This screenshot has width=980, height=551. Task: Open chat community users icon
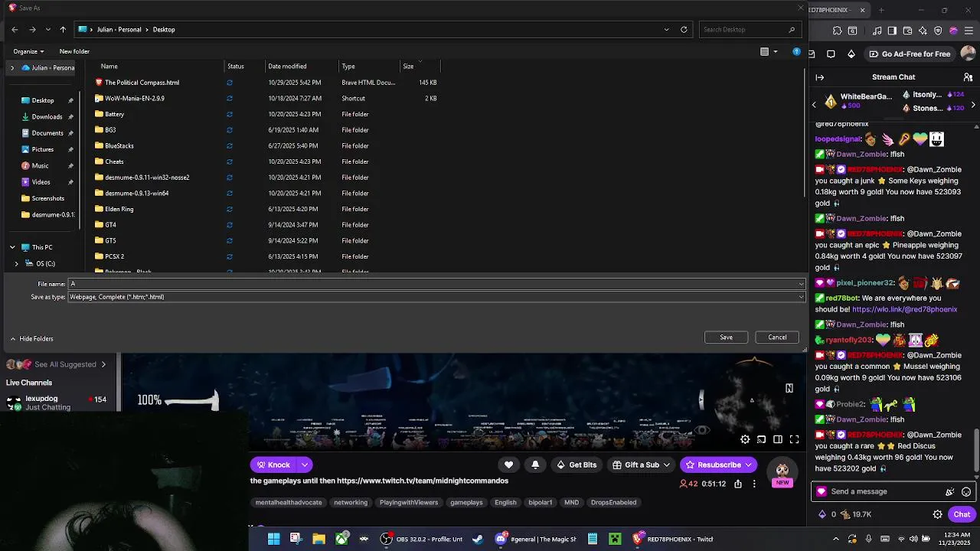click(x=968, y=77)
